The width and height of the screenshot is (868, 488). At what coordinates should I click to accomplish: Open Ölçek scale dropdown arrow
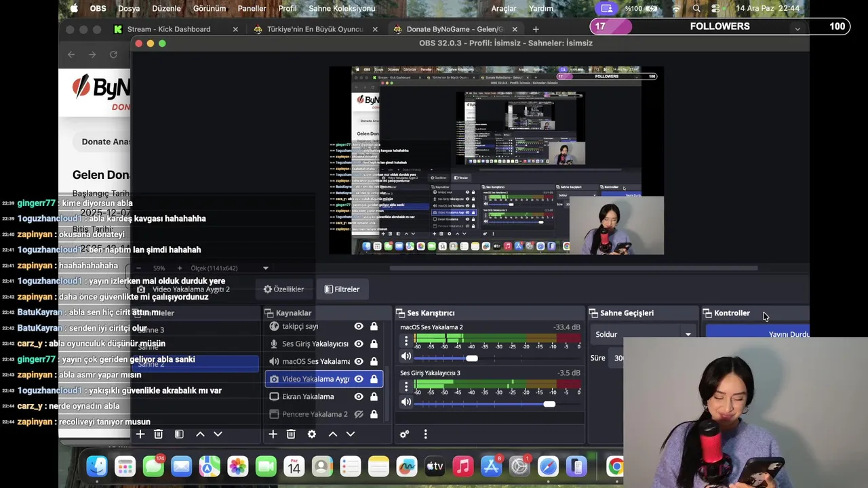pyautogui.click(x=265, y=268)
